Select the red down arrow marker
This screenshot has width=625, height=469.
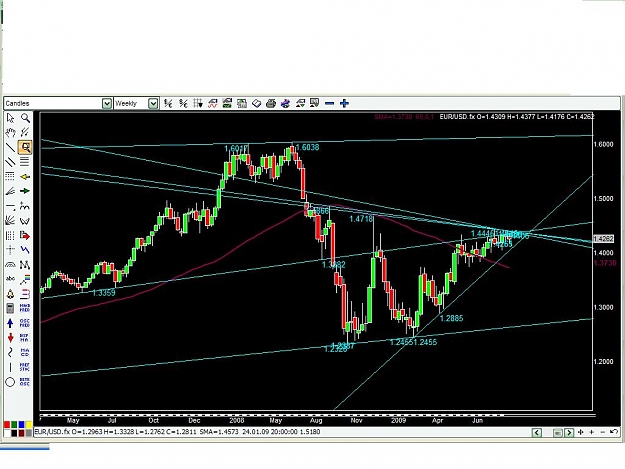tap(10, 338)
